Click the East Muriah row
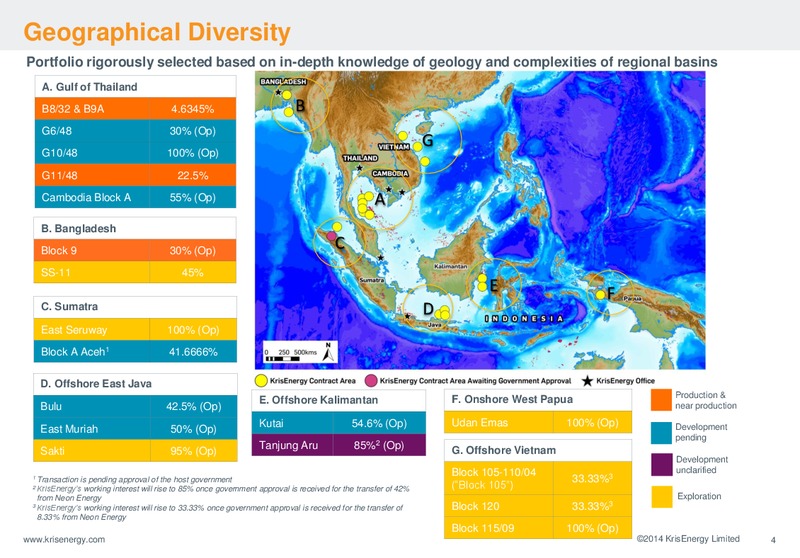This screenshot has height=558, width=800. click(x=135, y=428)
